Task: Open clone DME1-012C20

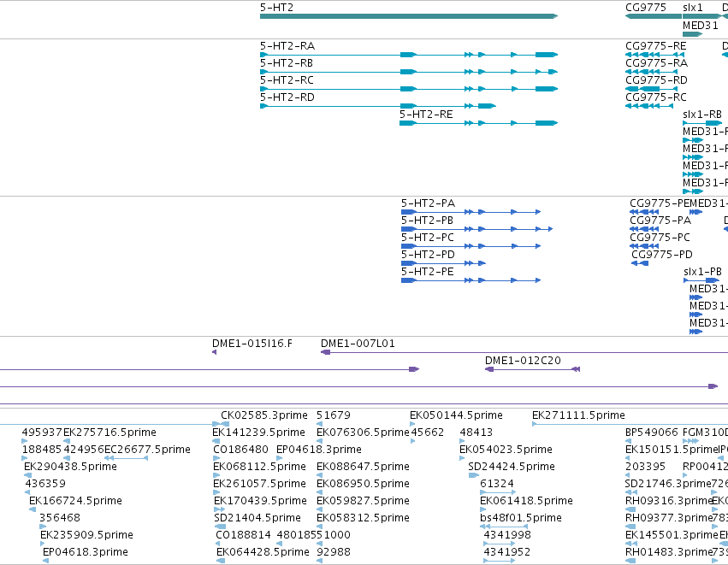Action: 523,361
